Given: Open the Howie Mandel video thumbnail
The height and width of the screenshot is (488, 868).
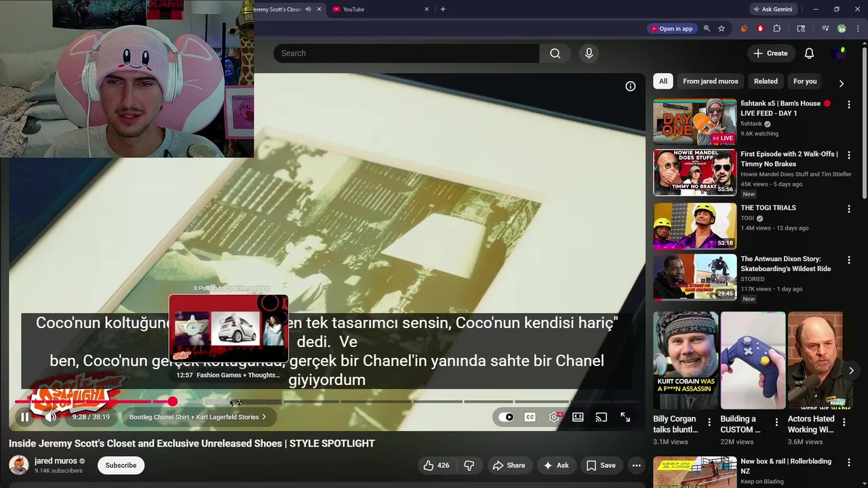Looking at the screenshot, I should pos(694,173).
